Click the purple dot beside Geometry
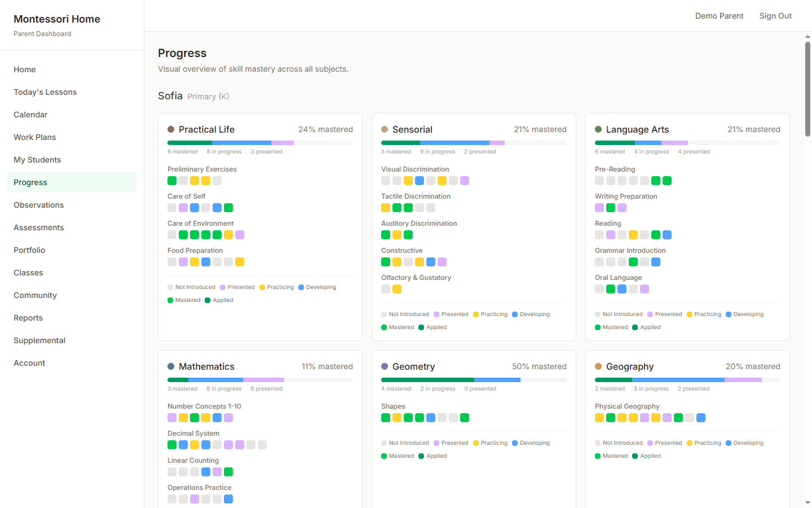 click(x=385, y=366)
